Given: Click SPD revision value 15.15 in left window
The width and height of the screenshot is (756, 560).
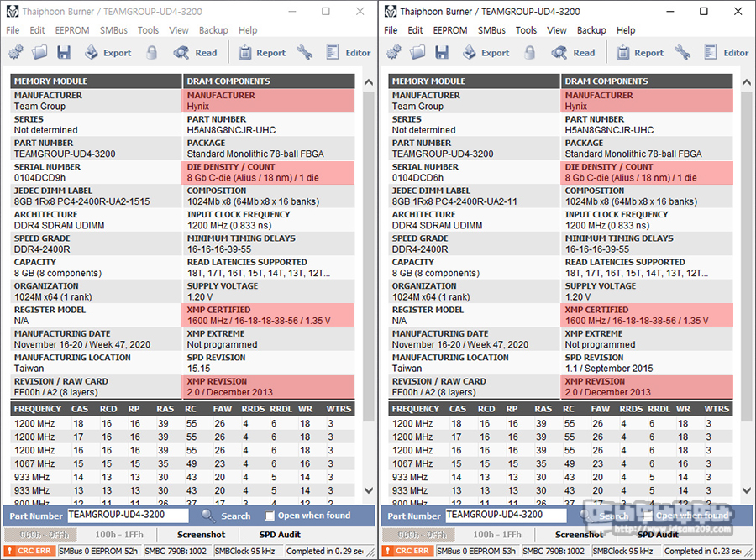Looking at the screenshot, I should coord(198,369).
